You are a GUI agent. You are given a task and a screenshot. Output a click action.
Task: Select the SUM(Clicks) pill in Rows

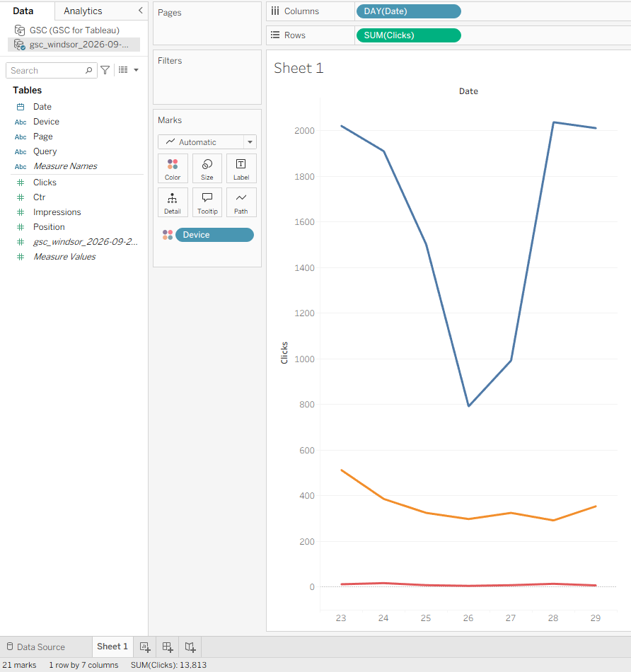(408, 35)
